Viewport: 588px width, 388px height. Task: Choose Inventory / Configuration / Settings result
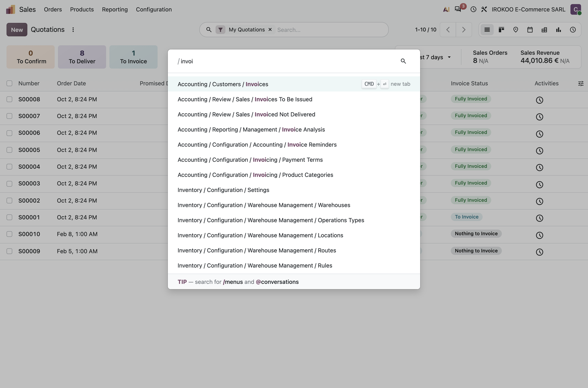294,190
